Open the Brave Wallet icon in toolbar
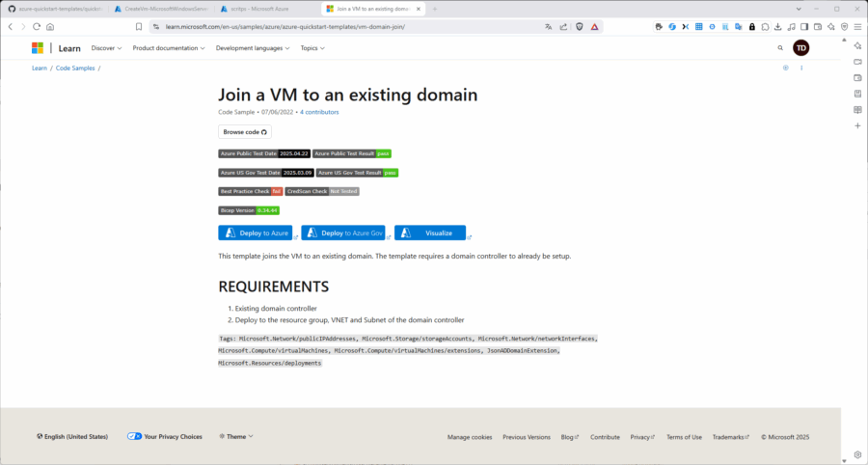 click(818, 27)
